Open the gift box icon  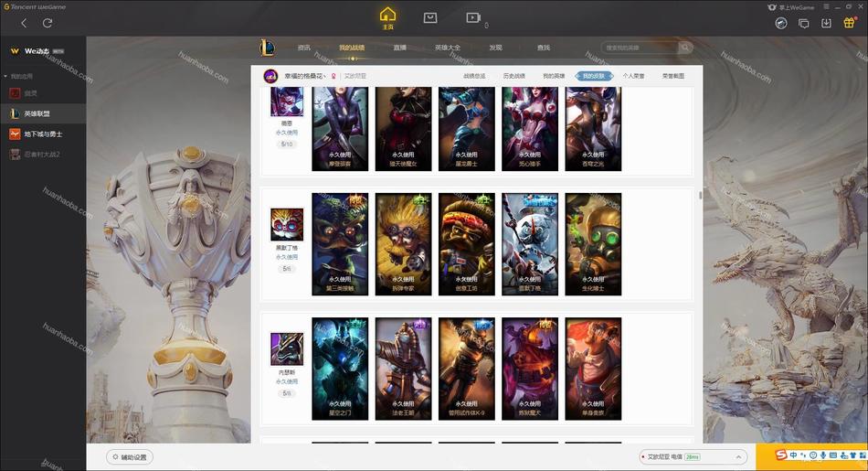pyautogui.click(x=849, y=23)
